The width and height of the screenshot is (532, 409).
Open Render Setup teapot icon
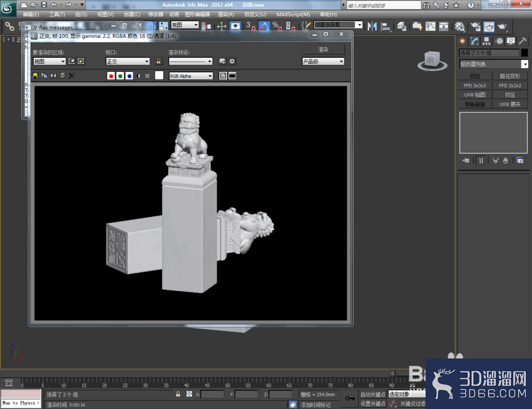pos(476,26)
